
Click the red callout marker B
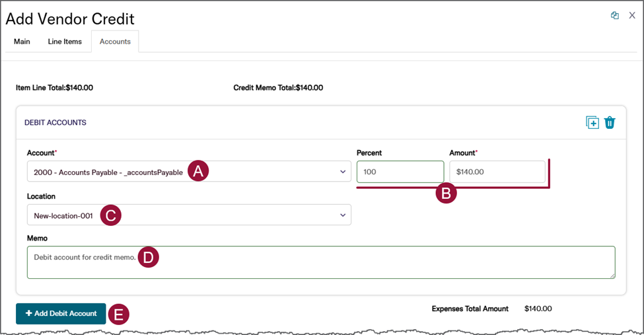pos(447,193)
